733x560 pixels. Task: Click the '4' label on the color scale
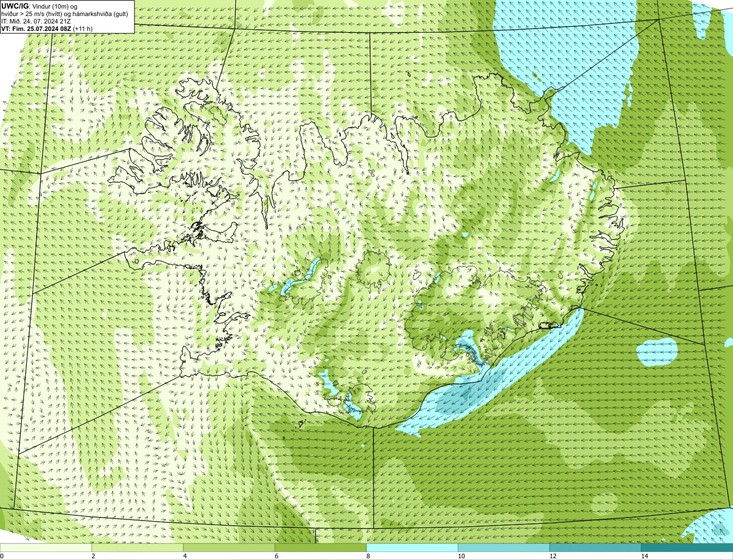(x=184, y=556)
